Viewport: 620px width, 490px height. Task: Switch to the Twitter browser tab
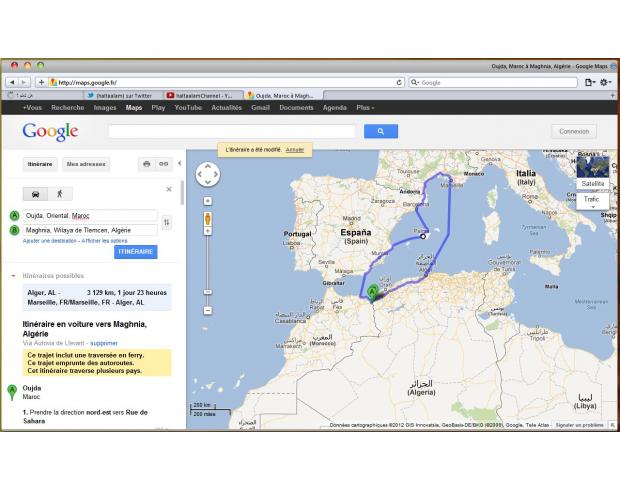tap(123, 95)
